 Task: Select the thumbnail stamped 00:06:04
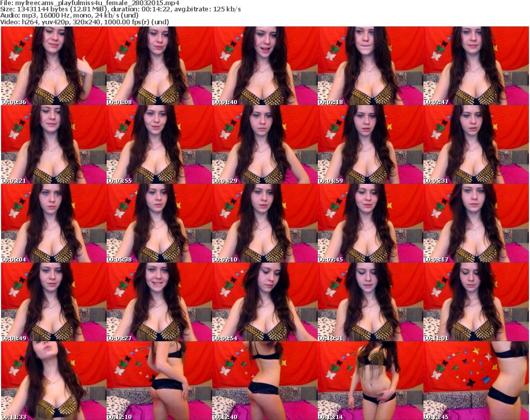point(54,223)
